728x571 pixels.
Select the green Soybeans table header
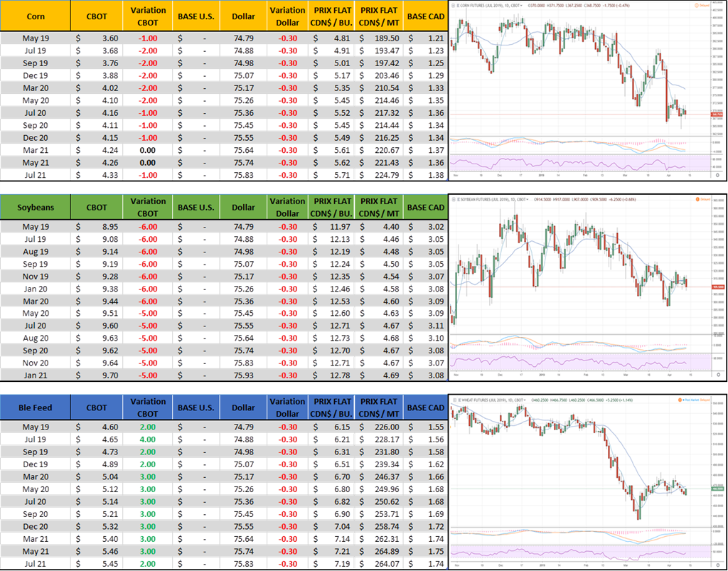(x=36, y=207)
